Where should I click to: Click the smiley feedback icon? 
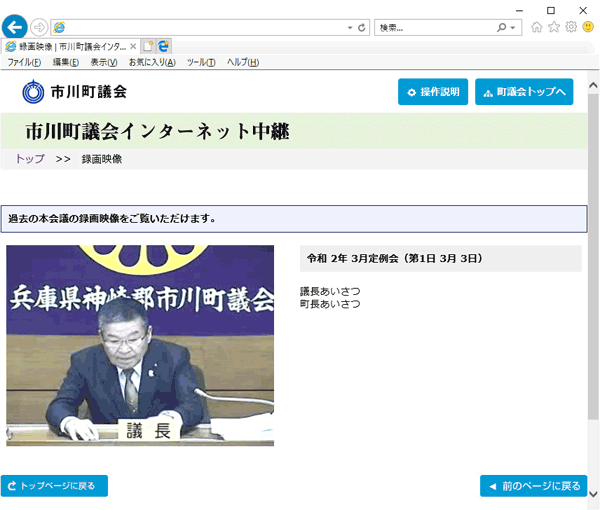tap(588, 27)
